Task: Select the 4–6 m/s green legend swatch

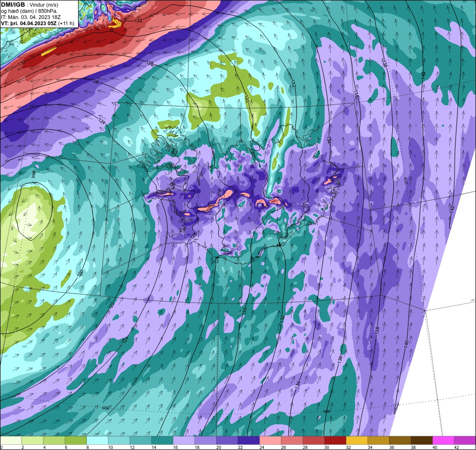Action: click(x=54, y=440)
